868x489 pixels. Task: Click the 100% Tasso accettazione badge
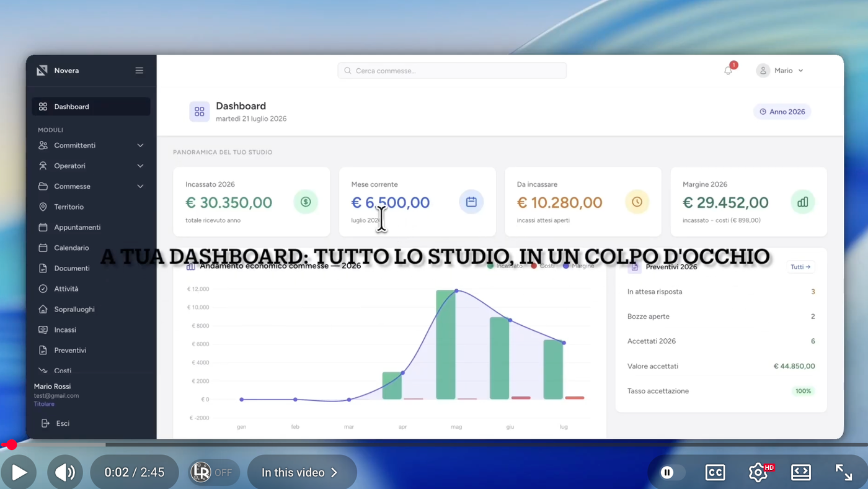point(804,391)
